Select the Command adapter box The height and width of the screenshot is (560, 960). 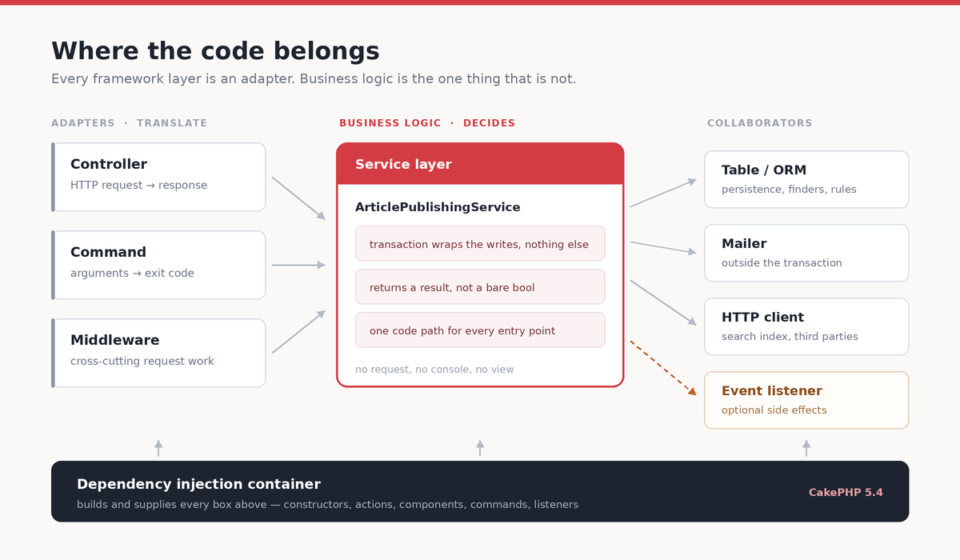pos(158,265)
